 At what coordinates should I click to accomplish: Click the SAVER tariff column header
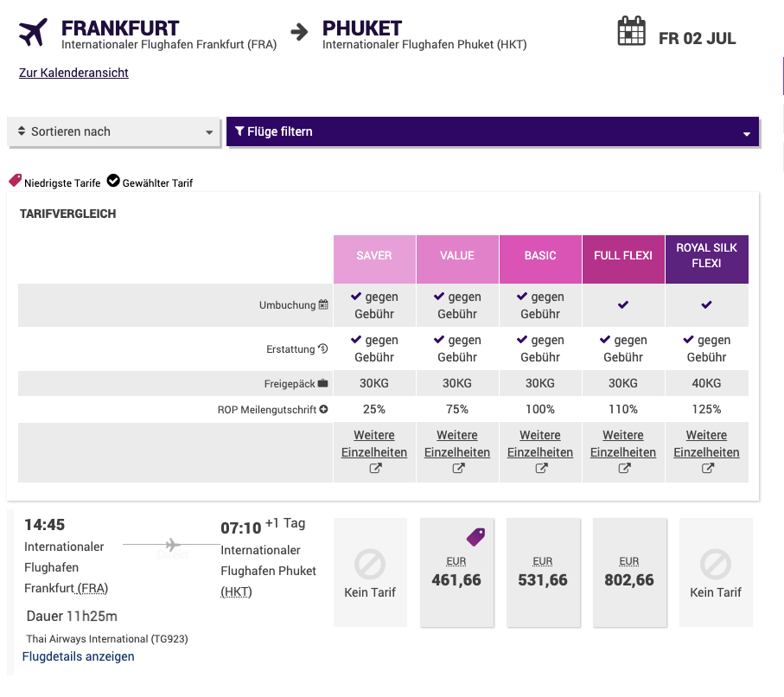374,256
